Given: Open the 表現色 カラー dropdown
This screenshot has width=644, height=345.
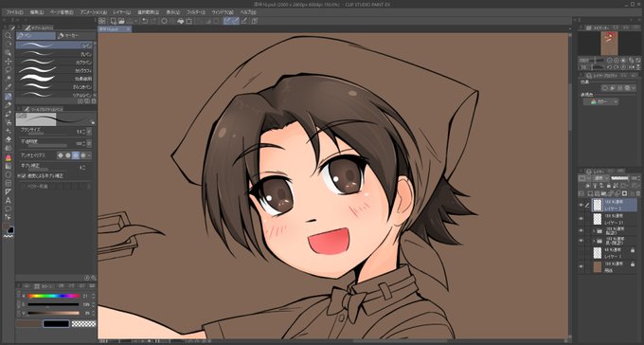Looking at the screenshot, I should (600, 101).
